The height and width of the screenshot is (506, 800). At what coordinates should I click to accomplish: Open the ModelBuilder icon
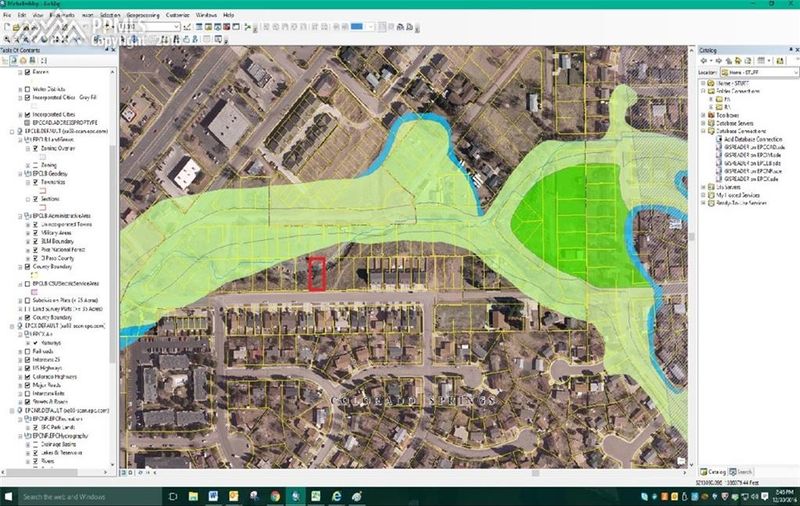(x=247, y=27)
